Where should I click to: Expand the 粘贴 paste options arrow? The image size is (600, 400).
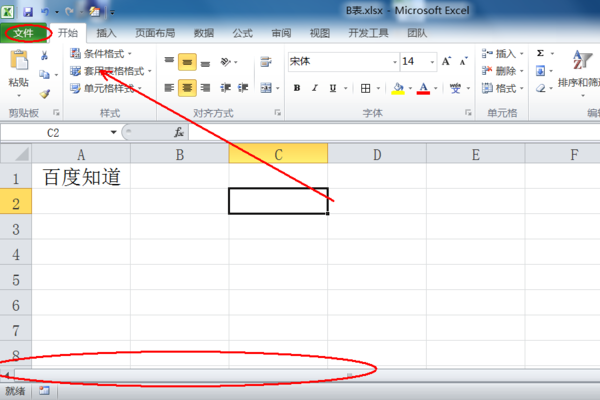(19, 95)
